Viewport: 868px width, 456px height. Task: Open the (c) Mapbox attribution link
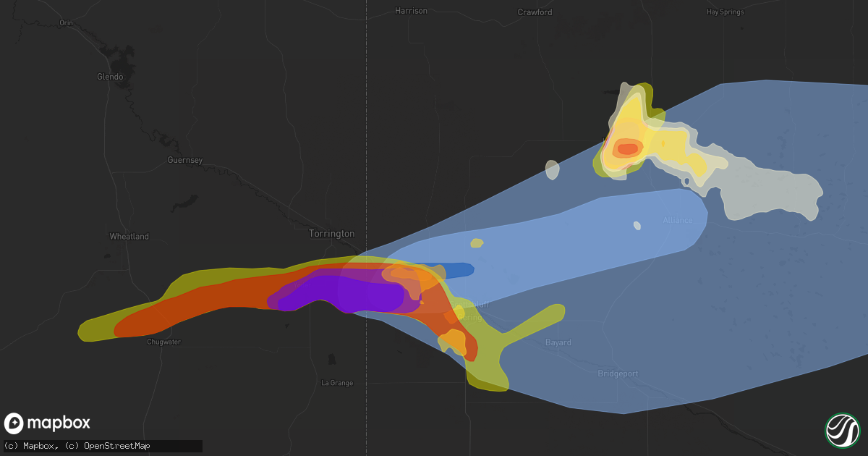30,446
